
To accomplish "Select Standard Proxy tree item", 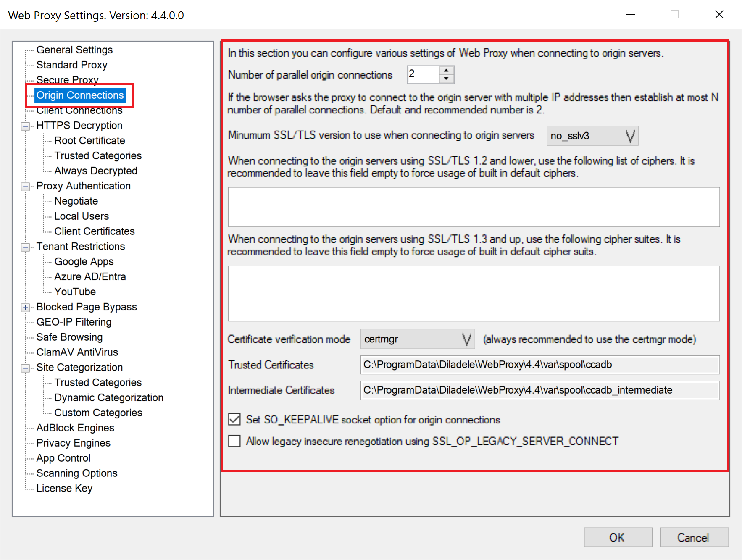I will (72, 65).
